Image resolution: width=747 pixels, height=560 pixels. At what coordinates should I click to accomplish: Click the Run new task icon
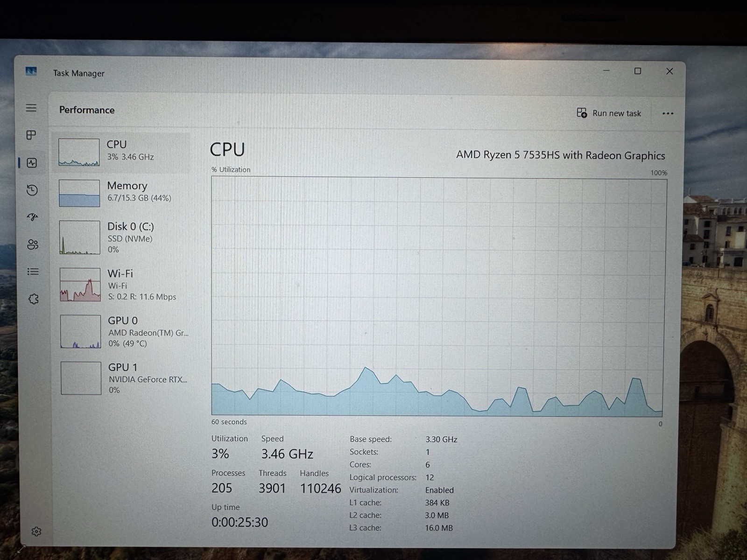[582, 113]
